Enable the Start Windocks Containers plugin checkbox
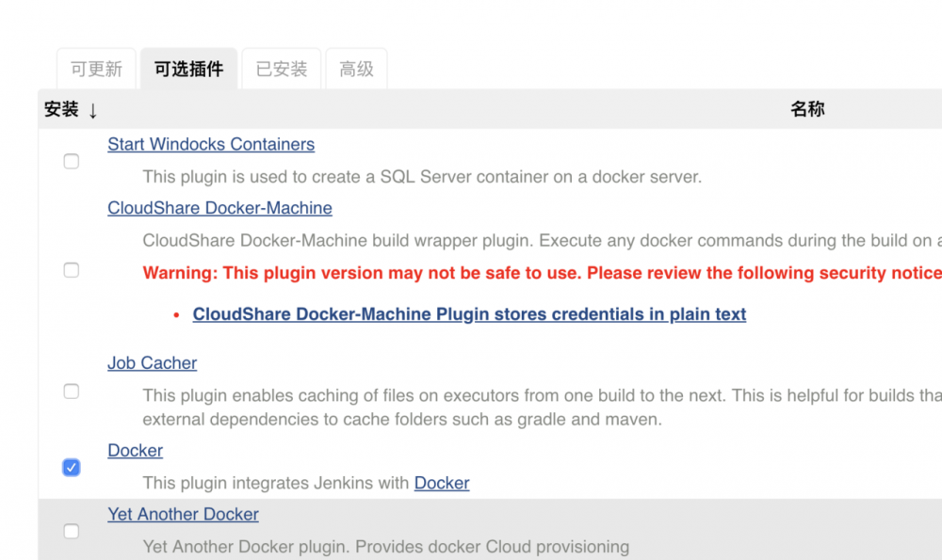The image size is (942, 560). 71,161
